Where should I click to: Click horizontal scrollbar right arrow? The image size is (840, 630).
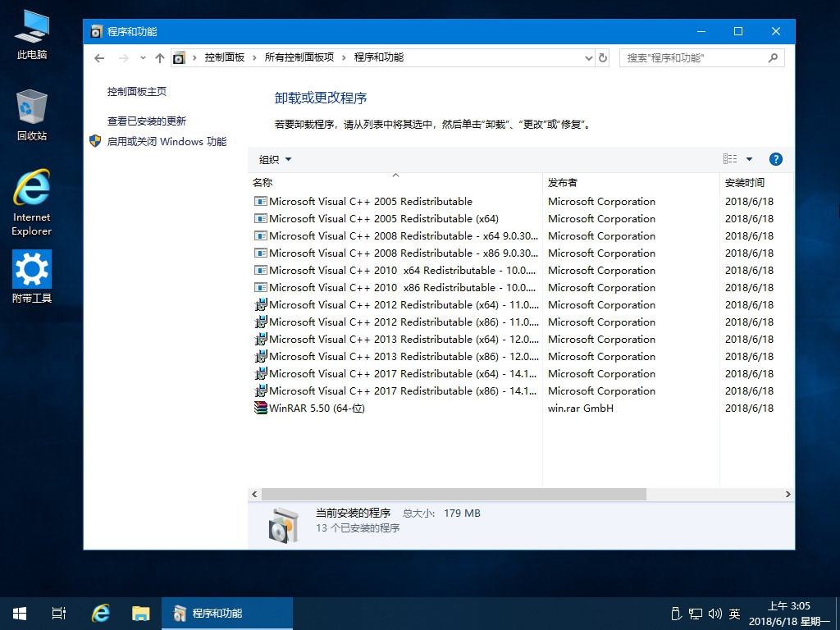click(787, 494)
